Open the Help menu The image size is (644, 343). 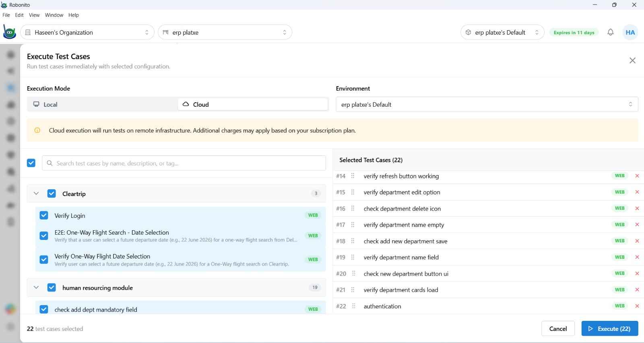[74, 15]
